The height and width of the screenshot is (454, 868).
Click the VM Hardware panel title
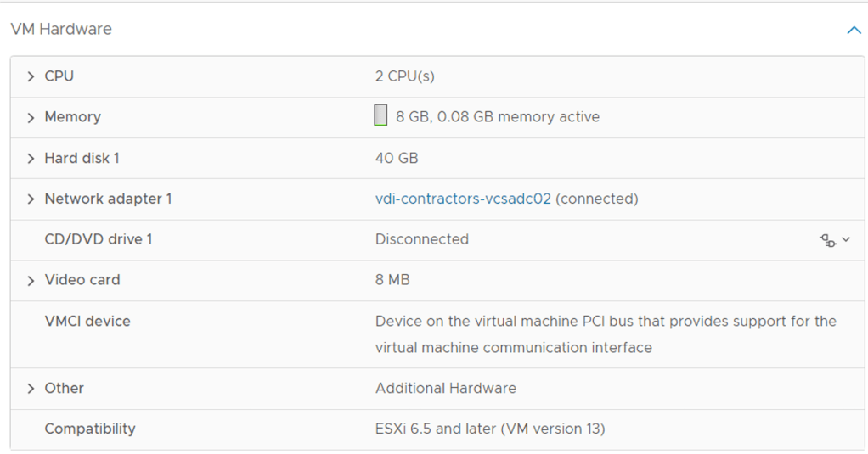click(61, 29)
